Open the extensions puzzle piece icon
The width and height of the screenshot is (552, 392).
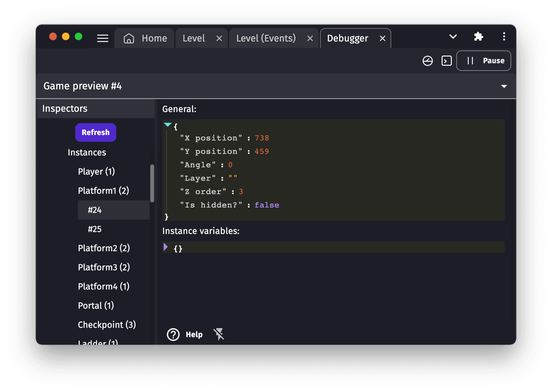[478, 37]
